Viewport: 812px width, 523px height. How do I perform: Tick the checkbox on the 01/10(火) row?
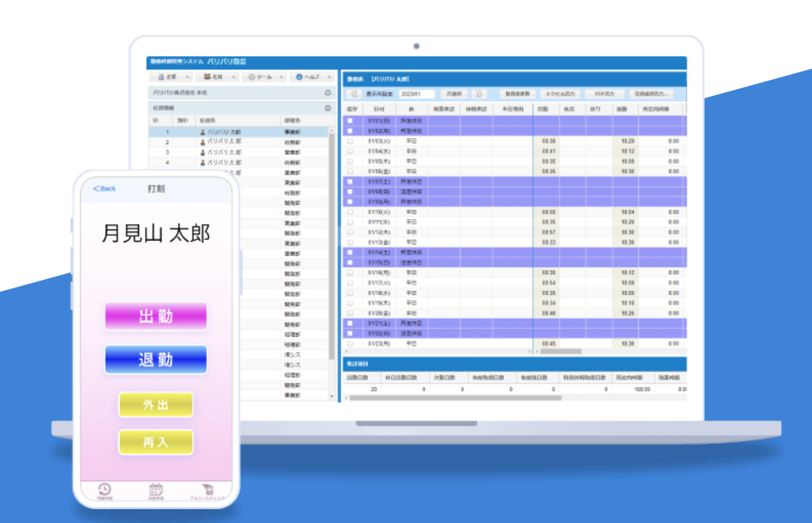350,212
